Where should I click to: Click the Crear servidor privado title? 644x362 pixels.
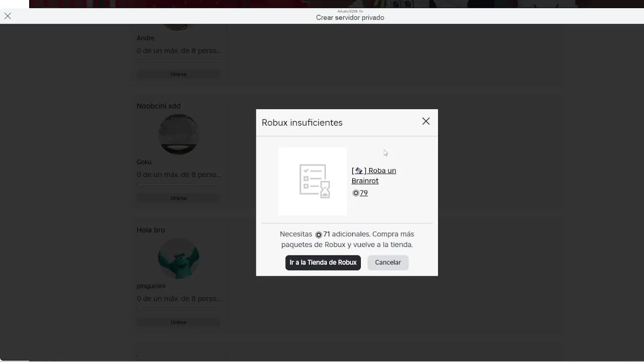[350, 18]
